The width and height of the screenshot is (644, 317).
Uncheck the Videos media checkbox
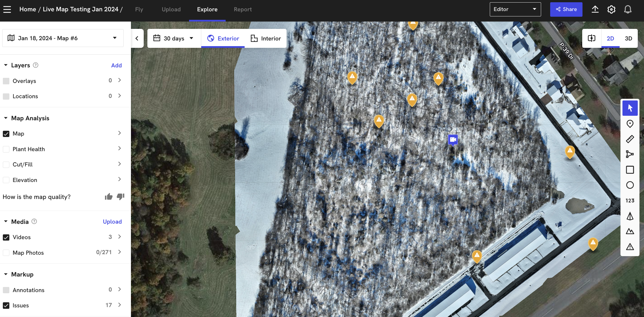[6, 237]
